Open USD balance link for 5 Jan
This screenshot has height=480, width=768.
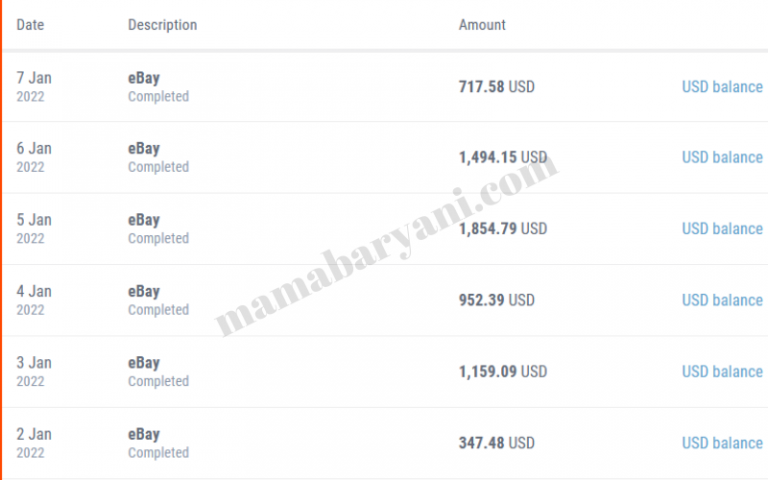(722, 229)
